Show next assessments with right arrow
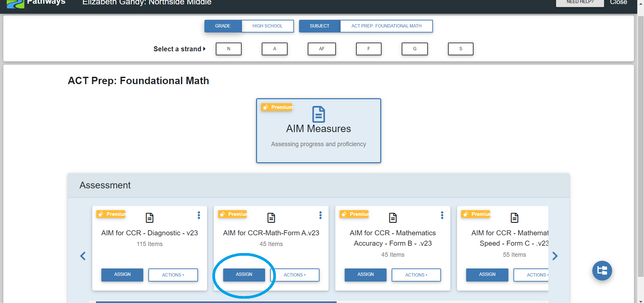Image resolution: width=644 pixels, height=303 pixels. click(x=555, y=256)
